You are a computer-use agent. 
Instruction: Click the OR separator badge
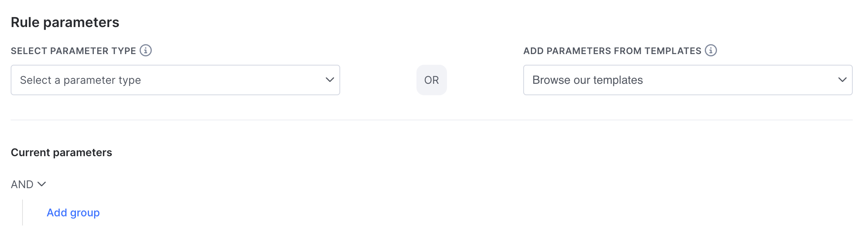point(432,80)
